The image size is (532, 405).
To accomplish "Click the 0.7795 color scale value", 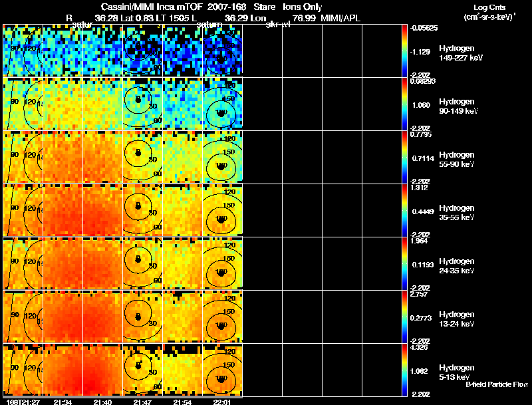I will [421, 134].
